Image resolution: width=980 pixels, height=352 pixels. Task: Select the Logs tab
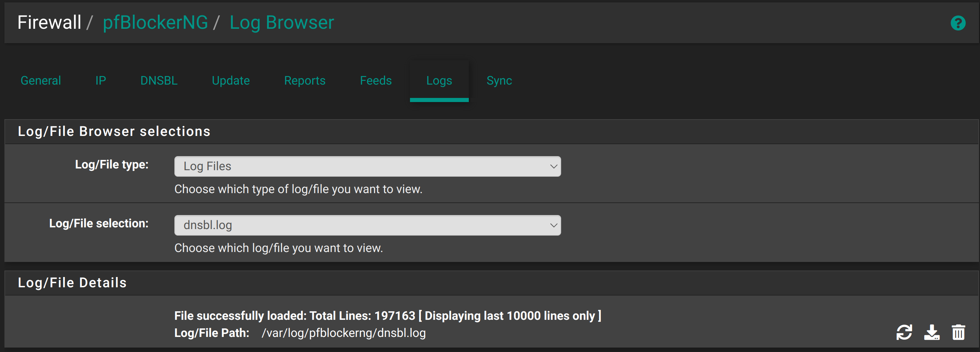coord(439,81)
